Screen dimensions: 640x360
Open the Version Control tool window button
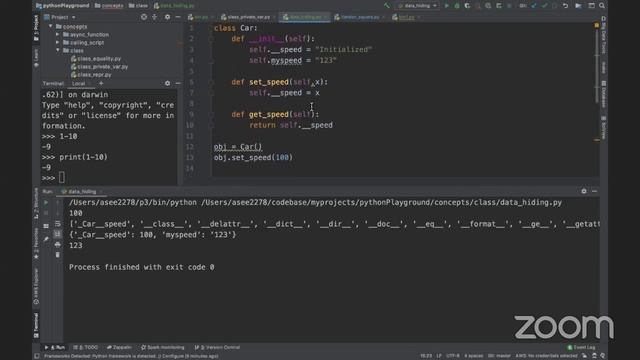pyautogui.click(x=217, y=347)
